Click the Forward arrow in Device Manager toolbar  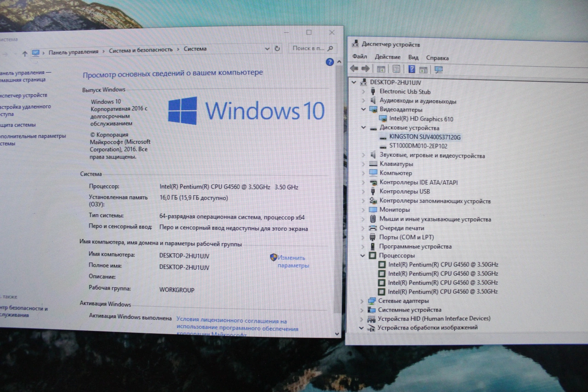[366, 69]
